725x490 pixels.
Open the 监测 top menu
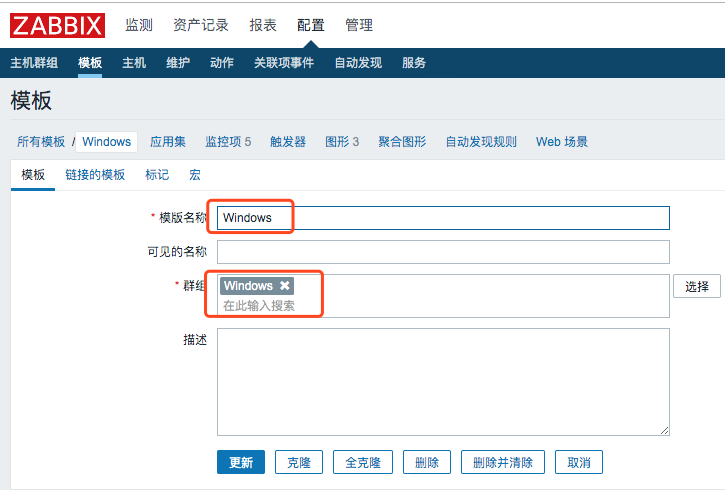(139, 25)
